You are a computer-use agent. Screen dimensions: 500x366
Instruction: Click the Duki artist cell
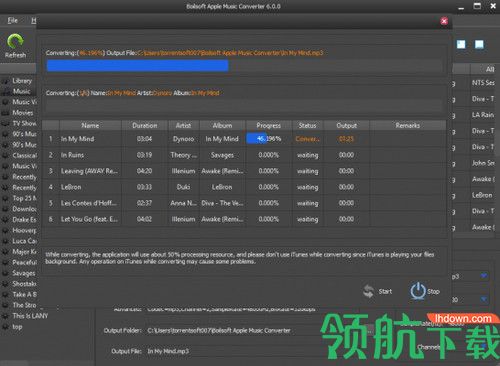click(x=183, y=187)
